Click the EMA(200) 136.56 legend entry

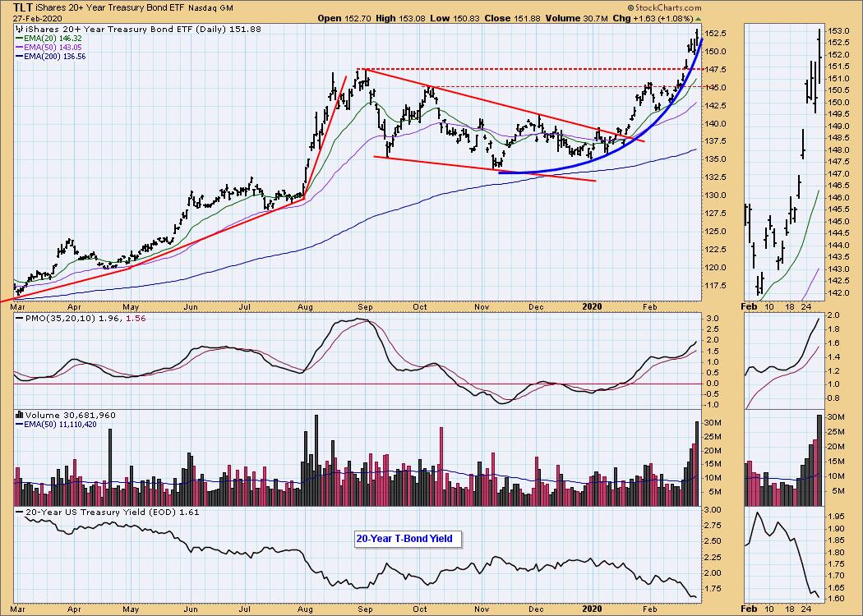(52, 56)
